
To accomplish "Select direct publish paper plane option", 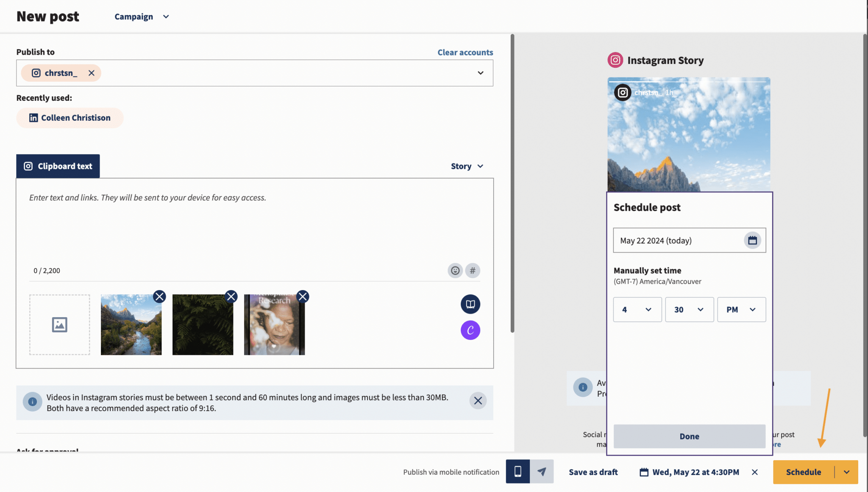I will pos(542,472).
